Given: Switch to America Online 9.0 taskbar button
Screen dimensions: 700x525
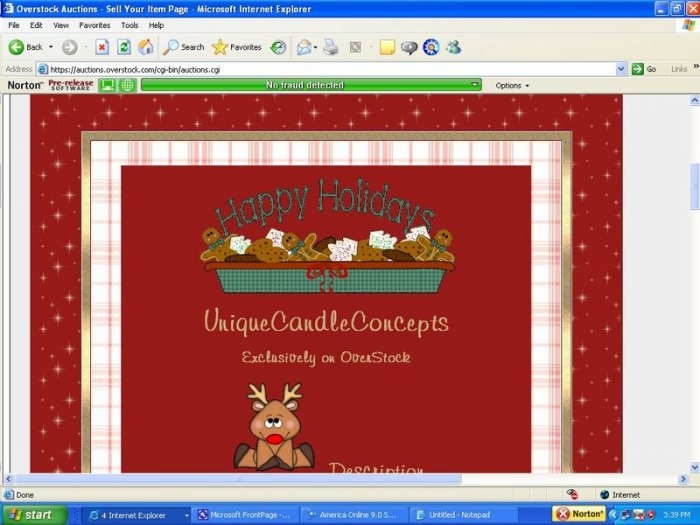Looking at the screenshot, I should point(355,515).
